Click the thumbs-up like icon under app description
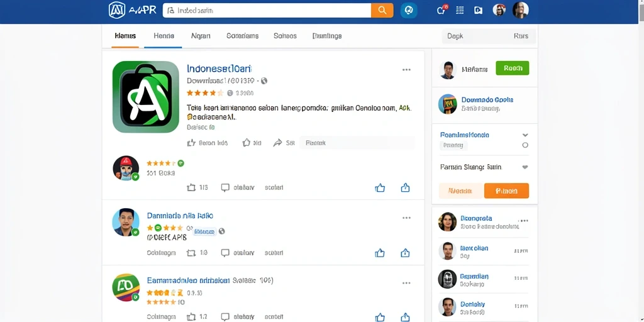 point(191,143)
